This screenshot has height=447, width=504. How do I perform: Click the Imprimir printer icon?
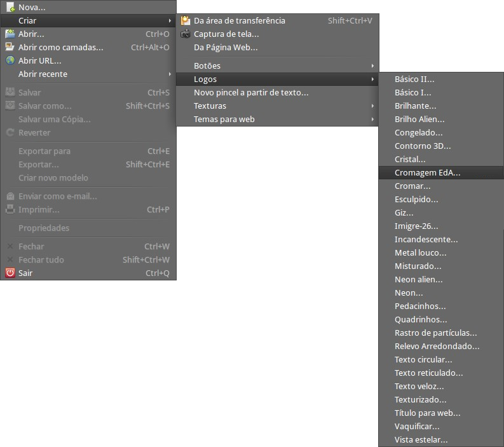click(10, 209)
